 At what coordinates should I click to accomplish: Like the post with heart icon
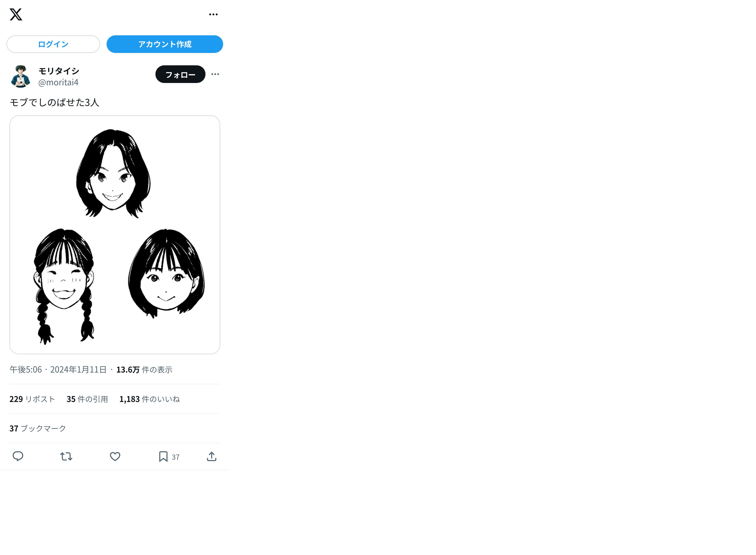coord(115,456)
